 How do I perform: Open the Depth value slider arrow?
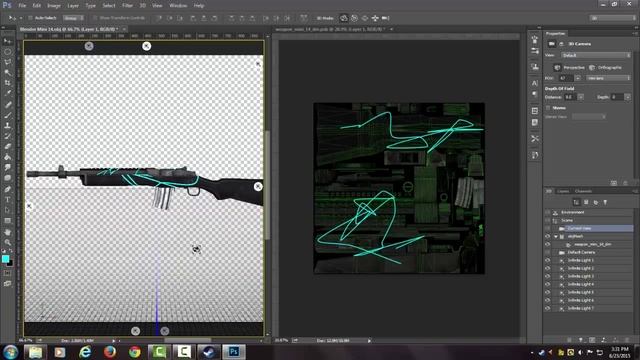tap(627, 97)
